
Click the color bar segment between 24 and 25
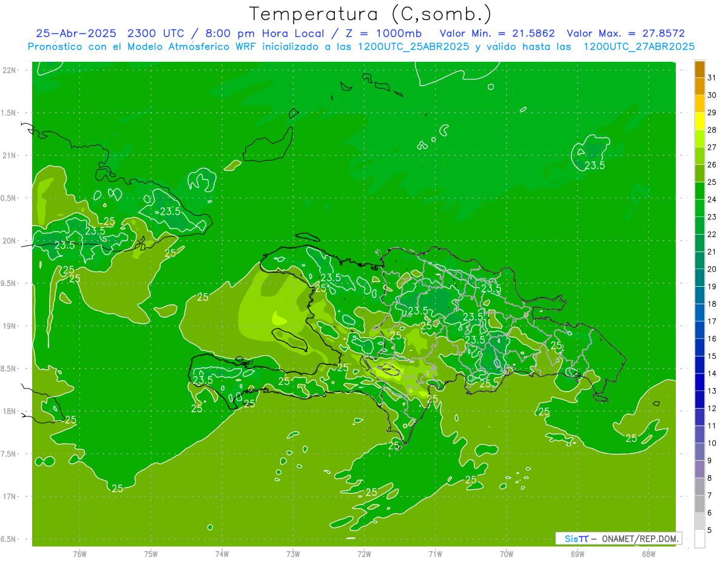699,191
